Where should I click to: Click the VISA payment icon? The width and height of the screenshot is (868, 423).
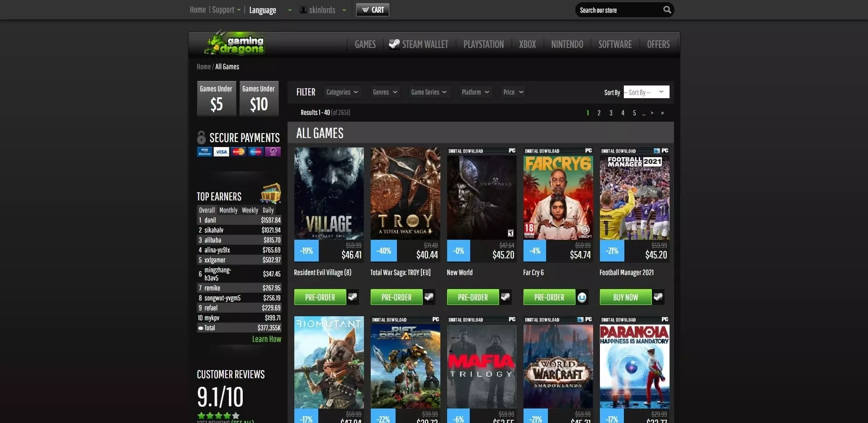tap(222, 152)
